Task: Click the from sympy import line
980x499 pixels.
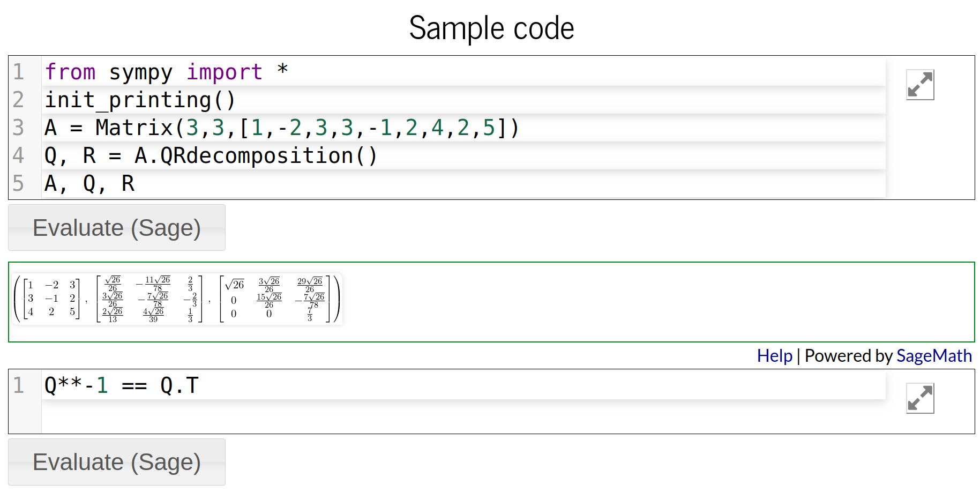Action: tap(166, 71)
